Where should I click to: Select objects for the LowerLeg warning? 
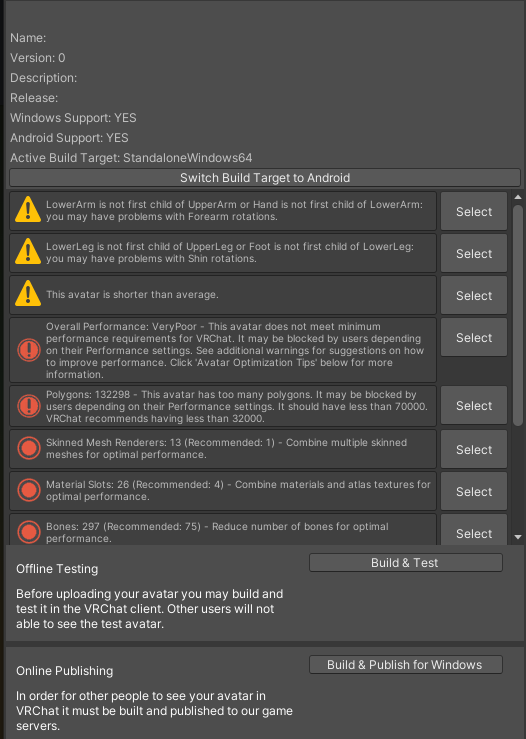(x=474, y=253)
